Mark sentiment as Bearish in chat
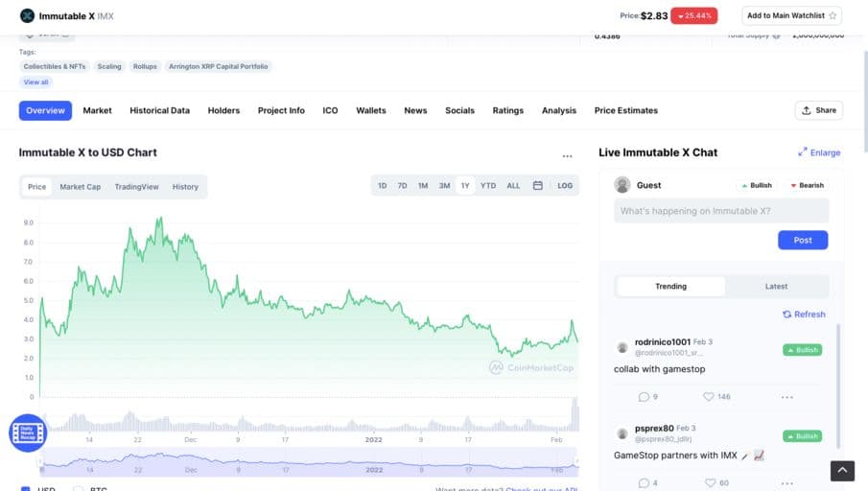Image resolution: width=868 pixels, height=491 pixels. [806, 185]
